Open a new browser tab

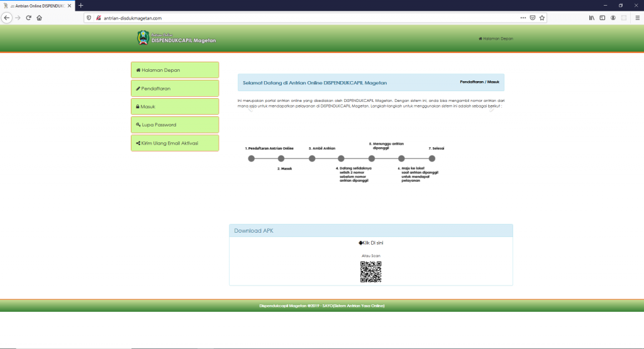[x=80, y=5]
